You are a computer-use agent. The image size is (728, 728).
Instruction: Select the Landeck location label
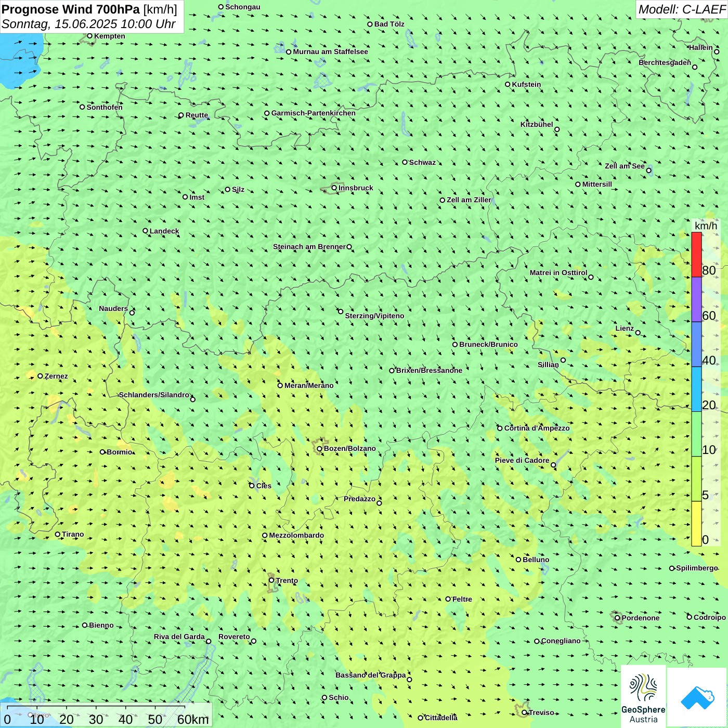click(164, 231)
